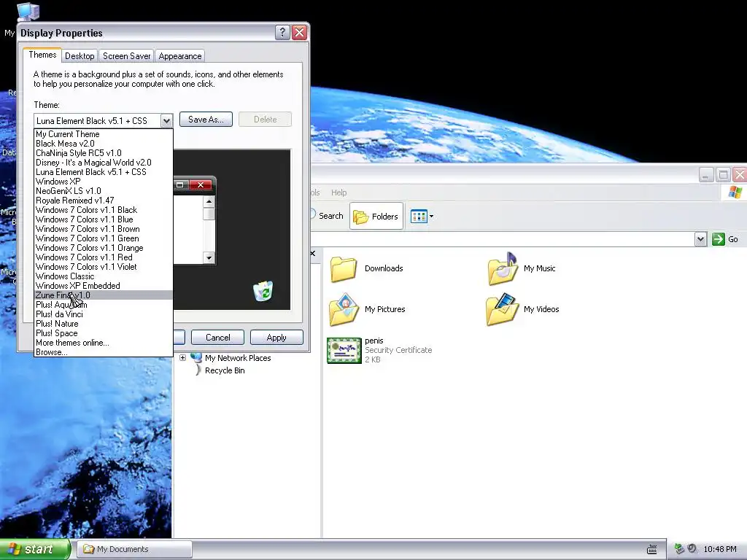Click preview window scrollbar up arrow
This screenshot has width=747, height=560.
209,202
